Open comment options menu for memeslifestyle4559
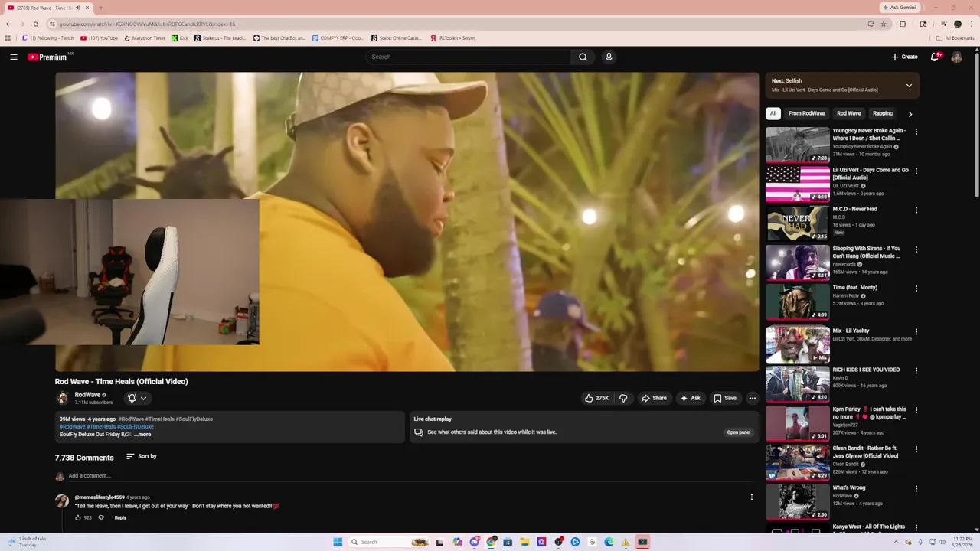Screen dimensions: 980x551 [x=751, y=497]
